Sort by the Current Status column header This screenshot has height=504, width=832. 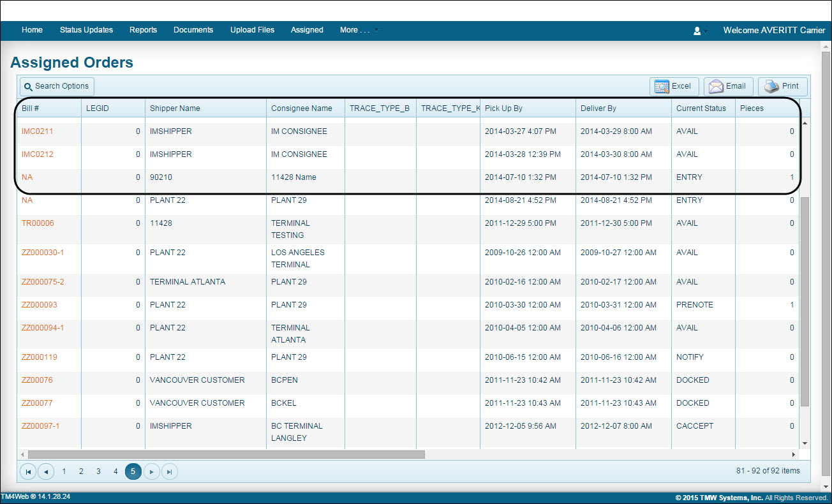click(x=704, y=108)
